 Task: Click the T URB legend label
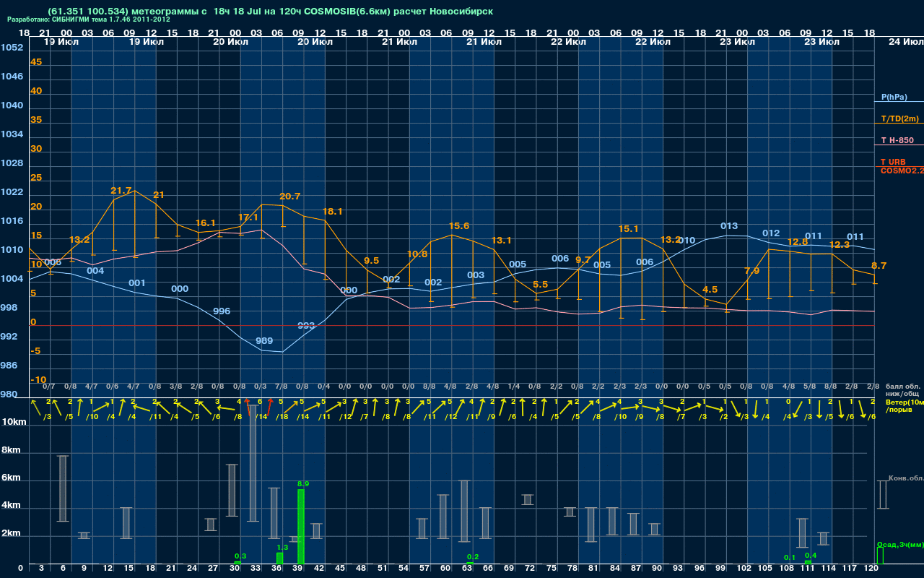[x=893, y=162]
